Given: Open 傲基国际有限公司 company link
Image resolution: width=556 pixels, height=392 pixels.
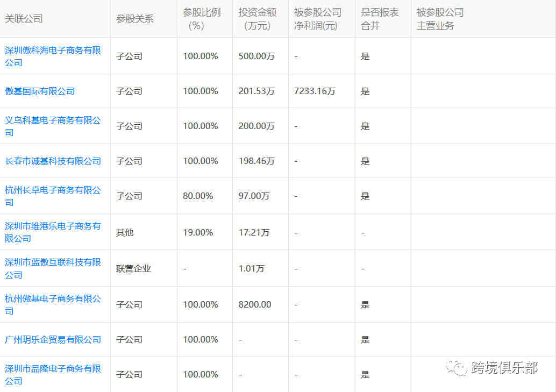Looking at the screenshot, I should pos(40,91).
